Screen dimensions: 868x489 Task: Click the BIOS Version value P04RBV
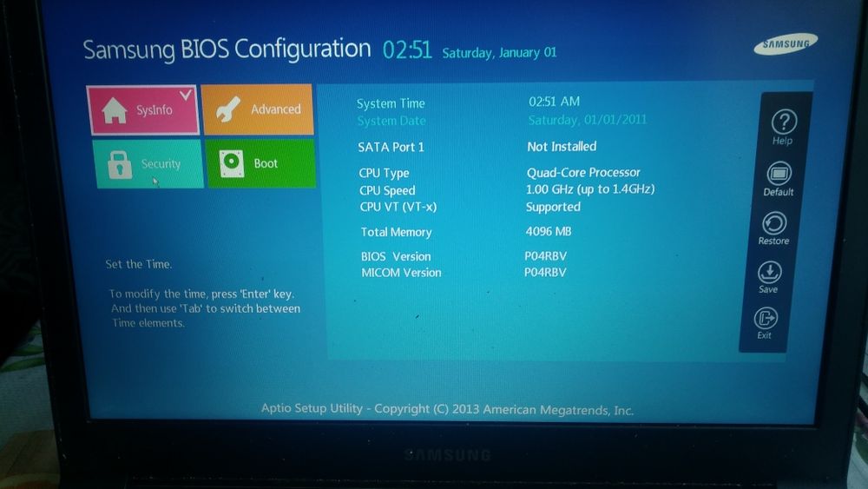(x=545, y=256)
